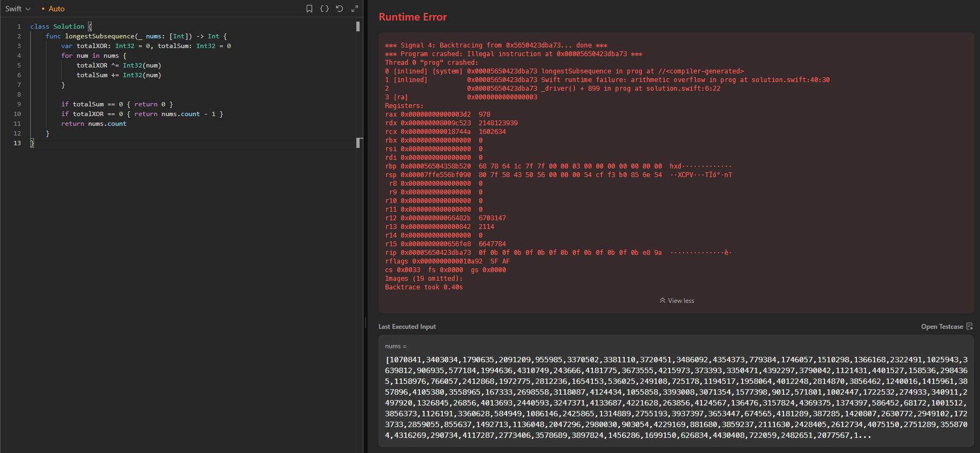Click the 'for num in nums' line
Image resolution: width=980 pixels, height=453 pixels.
(x=93, y=56)
